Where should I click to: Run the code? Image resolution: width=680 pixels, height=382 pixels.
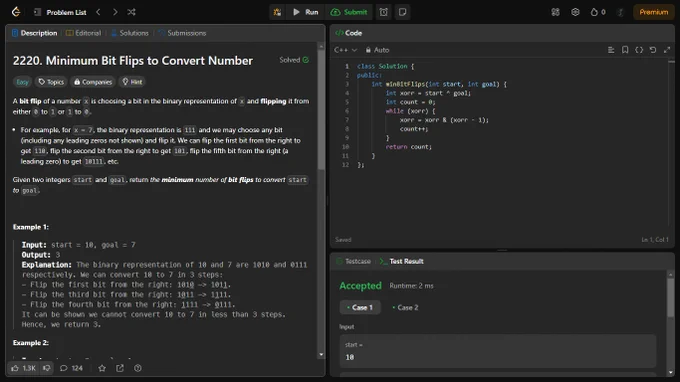tap(306, 12)
